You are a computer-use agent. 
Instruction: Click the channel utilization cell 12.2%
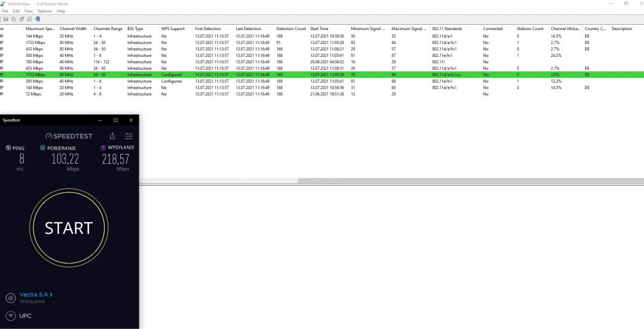point(556,81)
